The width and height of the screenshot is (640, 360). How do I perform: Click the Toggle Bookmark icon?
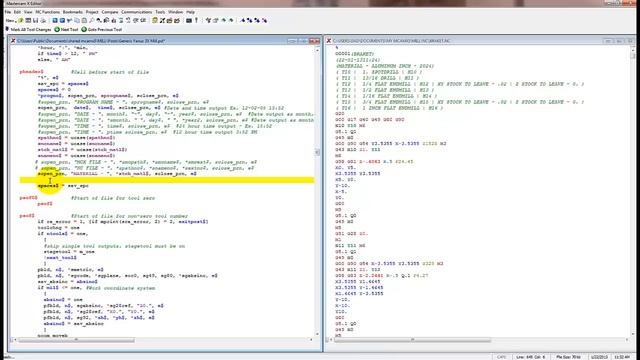coord(243,20)
